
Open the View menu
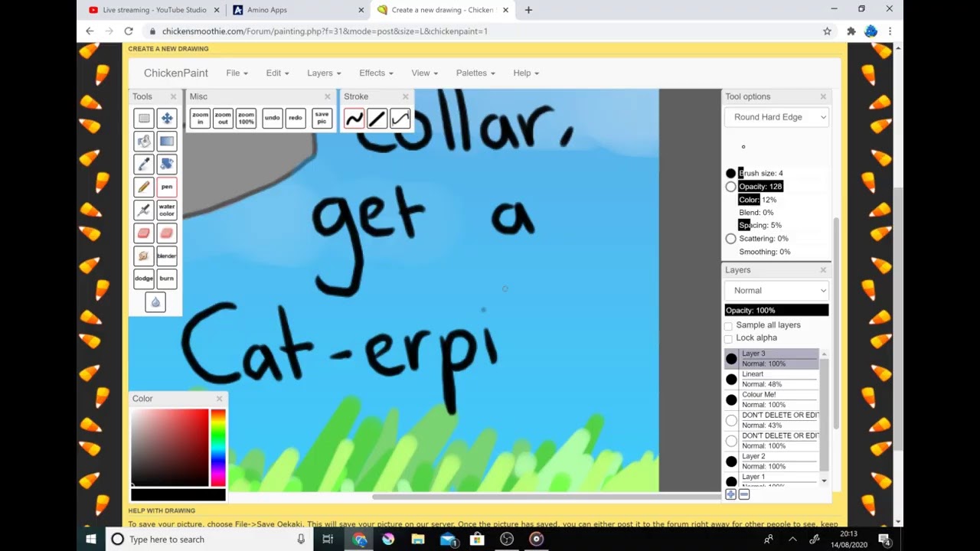click(424, 73)
